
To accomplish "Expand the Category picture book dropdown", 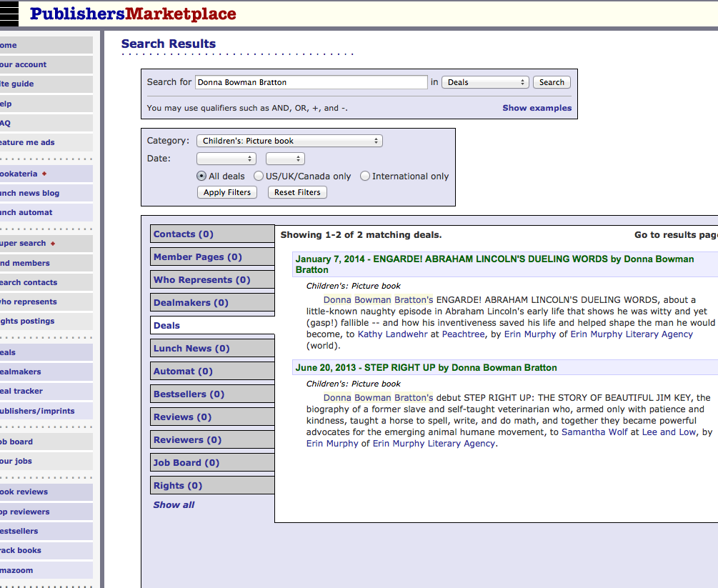I will pyautogui.click(x=289, y=141).
